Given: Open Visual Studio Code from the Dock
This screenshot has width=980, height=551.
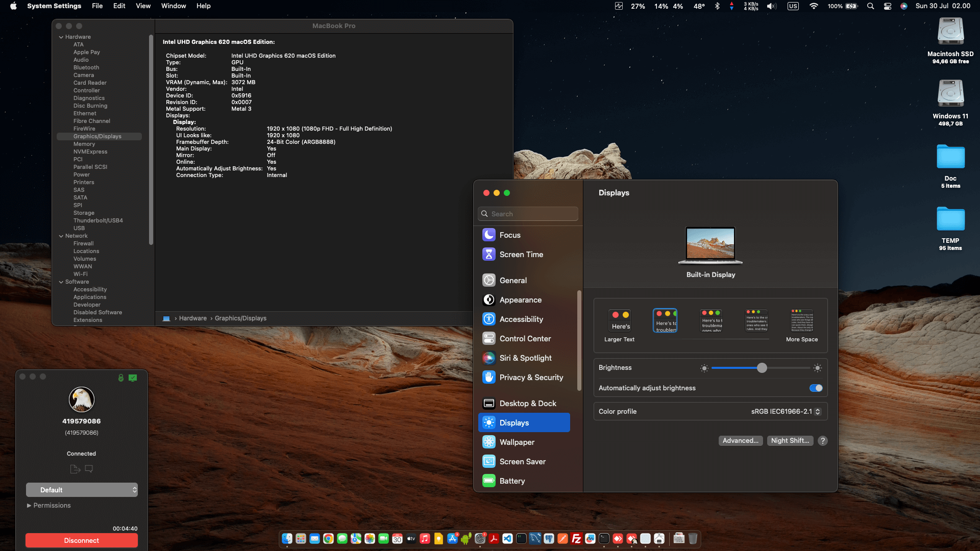Looking at the screenshot, I should pos(507,539).
